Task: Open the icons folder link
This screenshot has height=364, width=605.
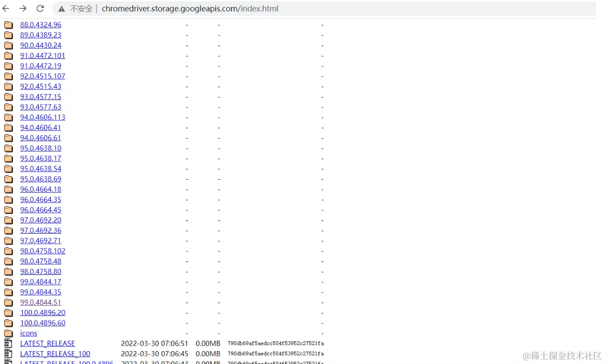Action: [x=28, y=333]
